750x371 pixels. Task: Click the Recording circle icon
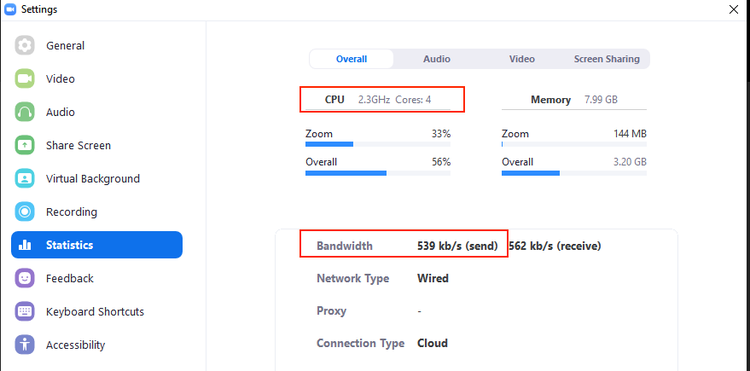pos(24,212)
